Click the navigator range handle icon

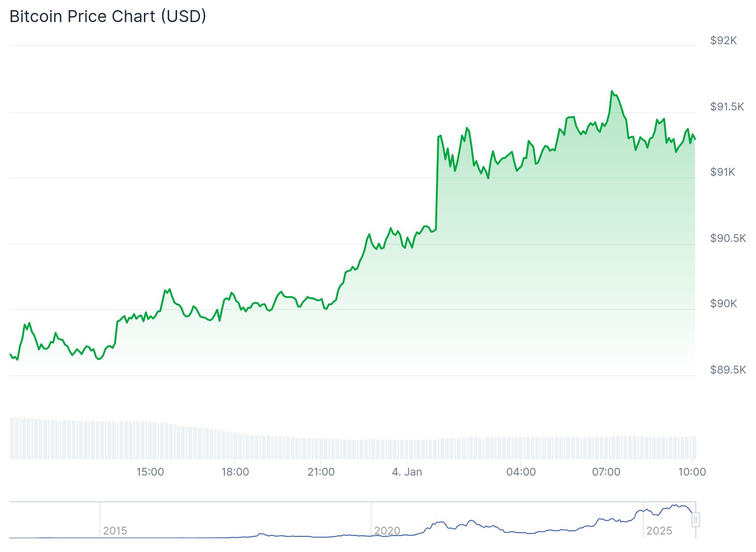pos(696,520)
